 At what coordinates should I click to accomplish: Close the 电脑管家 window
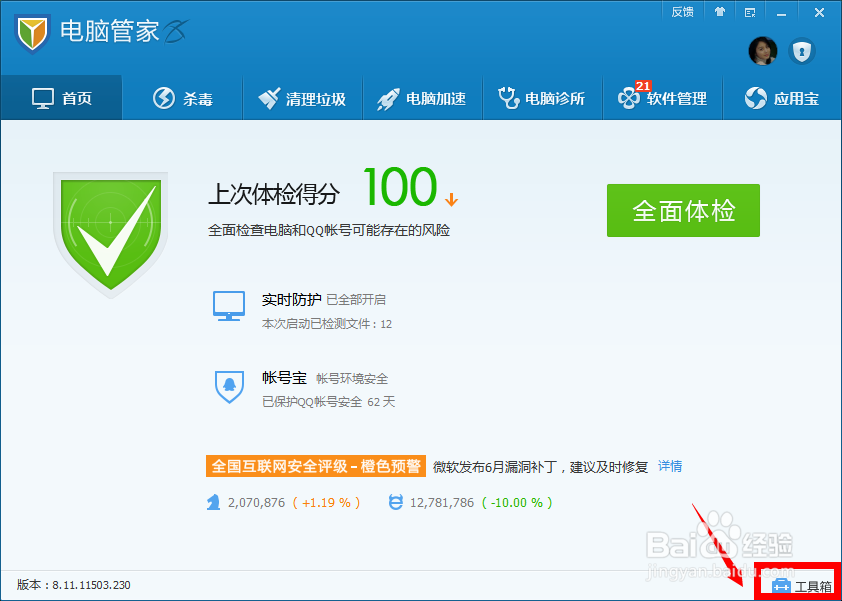[x=819, y=12]
